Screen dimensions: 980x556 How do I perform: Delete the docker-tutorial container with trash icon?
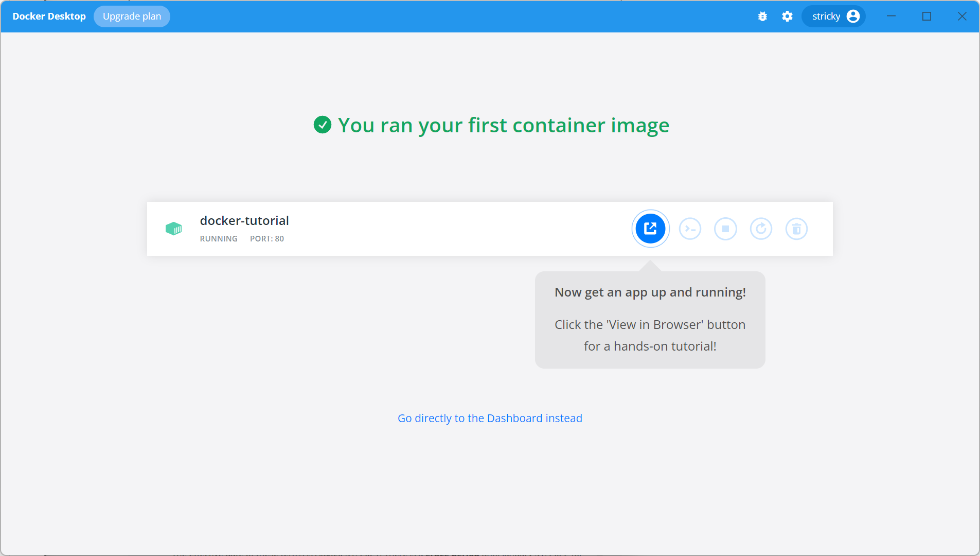coord(796,229)
